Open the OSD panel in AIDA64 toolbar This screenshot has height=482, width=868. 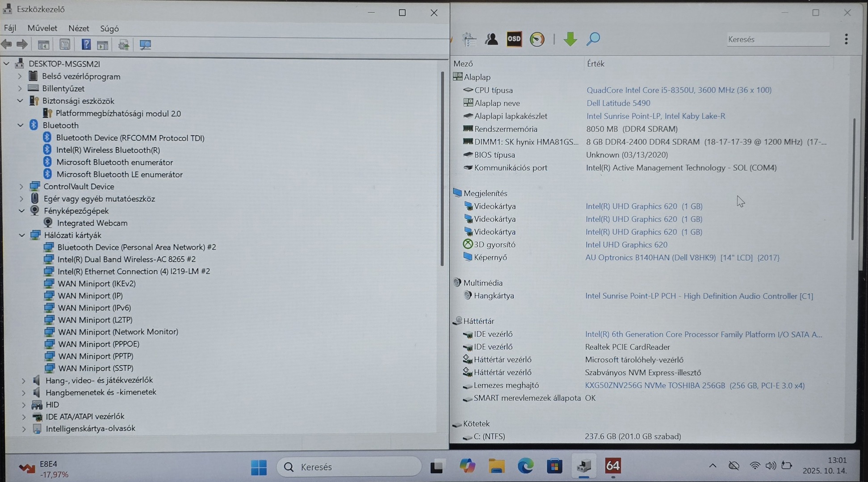pyautogui.click(x=514, y=39)
